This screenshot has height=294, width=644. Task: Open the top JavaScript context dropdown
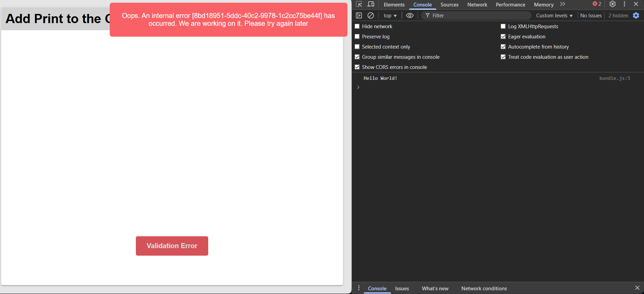tap(390, 16)
